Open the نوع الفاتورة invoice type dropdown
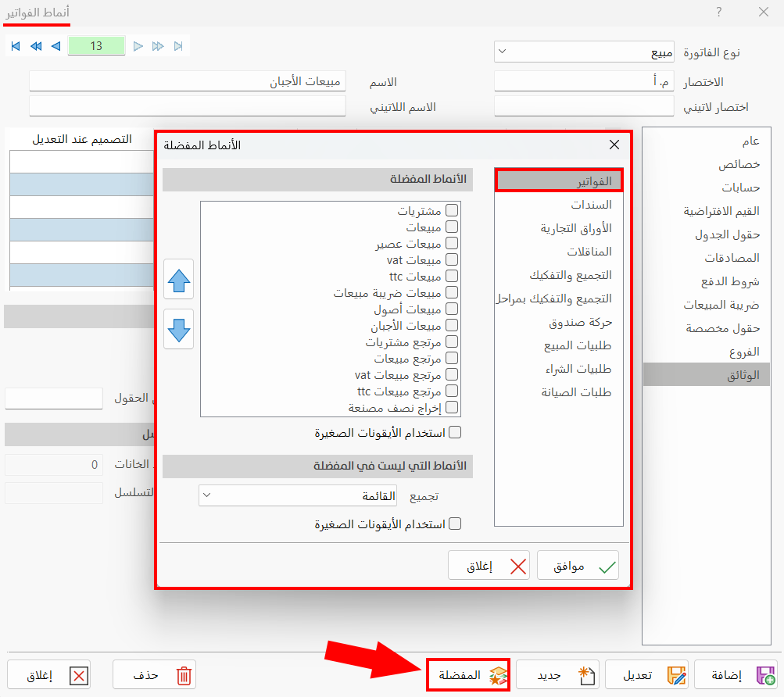Screen dimensions: 784x697 coord(584,52)
